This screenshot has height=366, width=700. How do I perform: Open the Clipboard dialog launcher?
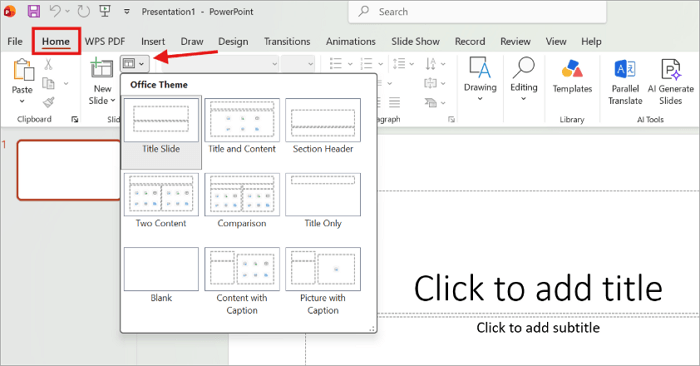coord(75,119)
